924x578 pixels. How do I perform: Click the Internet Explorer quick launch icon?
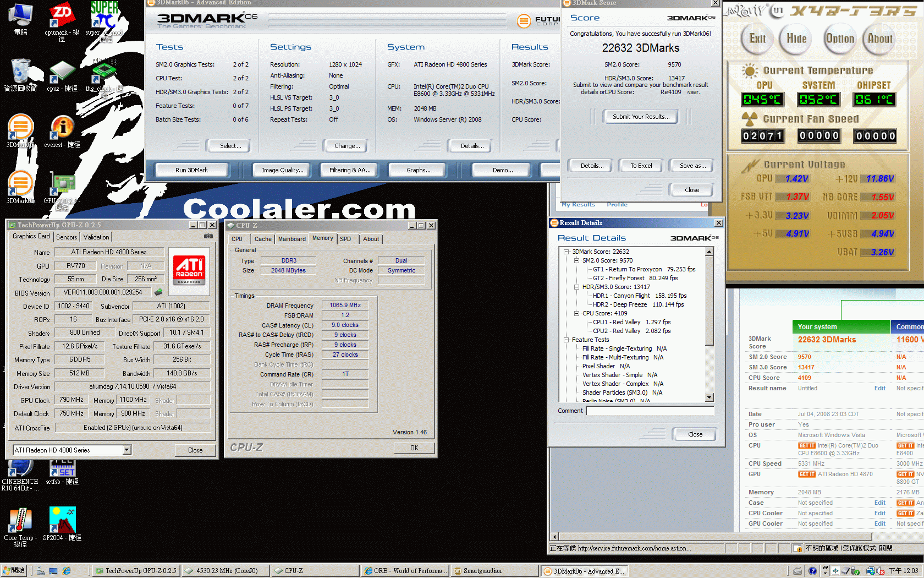coord(67,571)
